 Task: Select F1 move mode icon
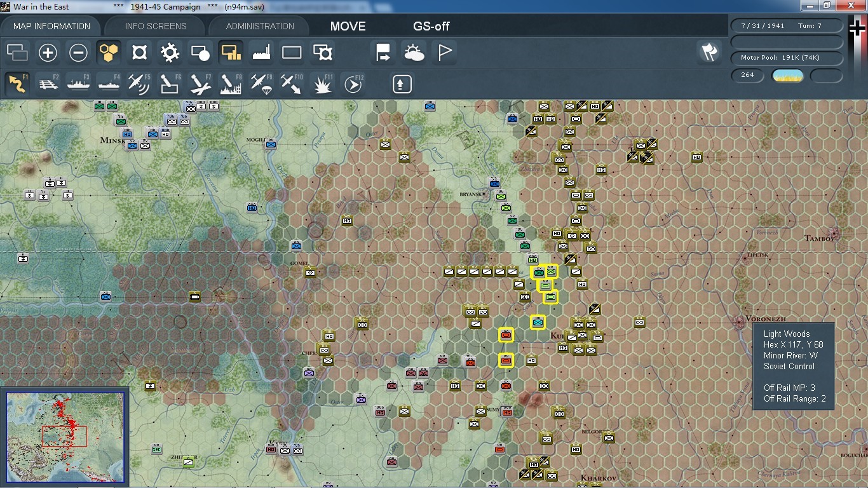[17, 84]
